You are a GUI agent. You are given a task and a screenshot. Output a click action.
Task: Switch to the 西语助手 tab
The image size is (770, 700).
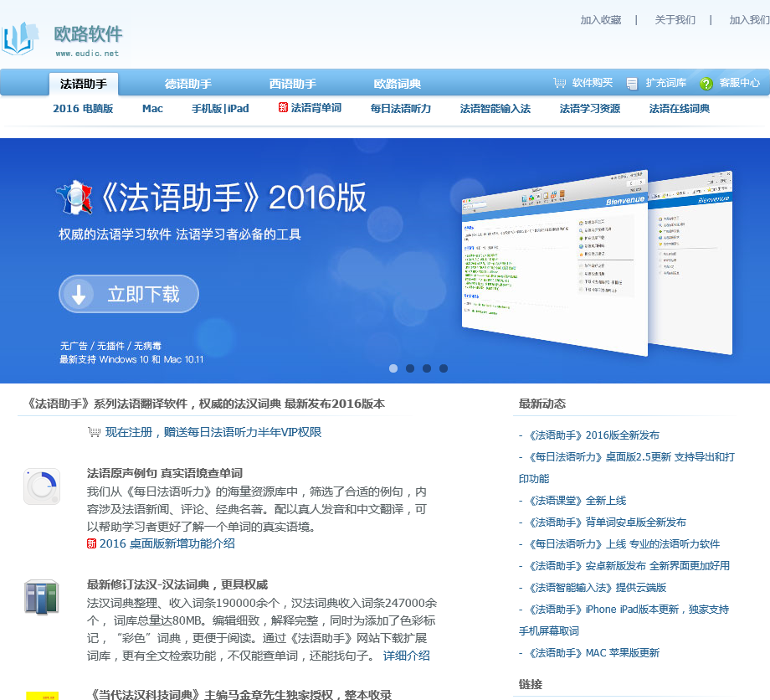coord(293,84)
